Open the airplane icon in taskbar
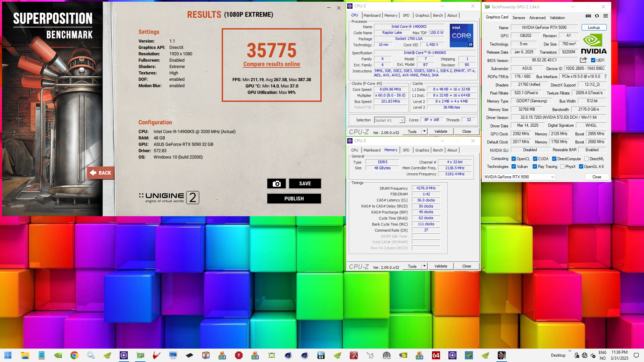Viewport: 644px width, 362px height. tap(370, 355)
